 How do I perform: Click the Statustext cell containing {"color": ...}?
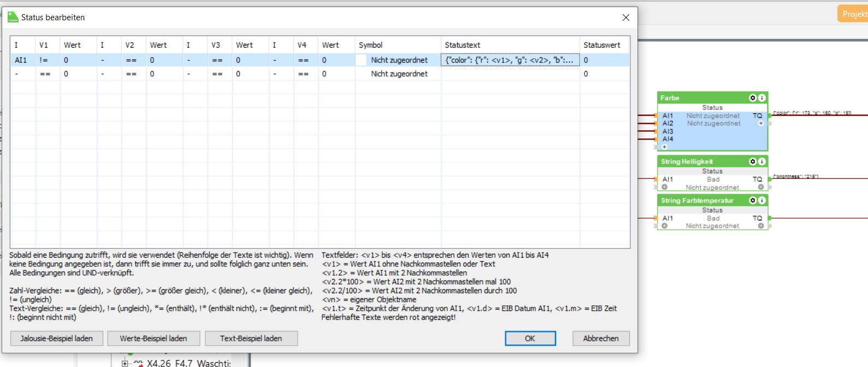click(x=510, y=60)
